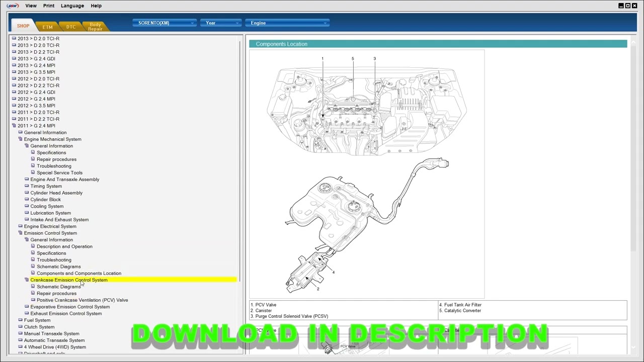Select highlighted Crankcase Emission Control System item
The image size is (644, 362).
pyautogui.click(x=133, y=280)
